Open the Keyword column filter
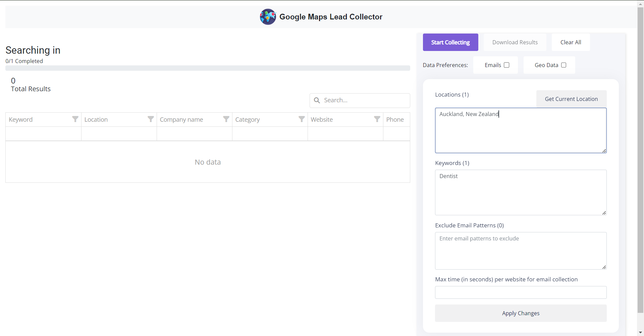644x336 pixels. [75, 119]
